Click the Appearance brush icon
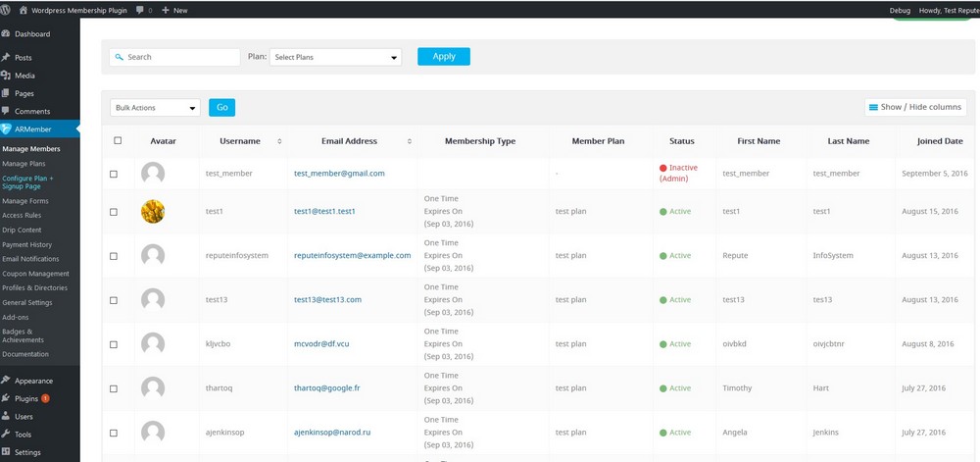 (6, 381)
